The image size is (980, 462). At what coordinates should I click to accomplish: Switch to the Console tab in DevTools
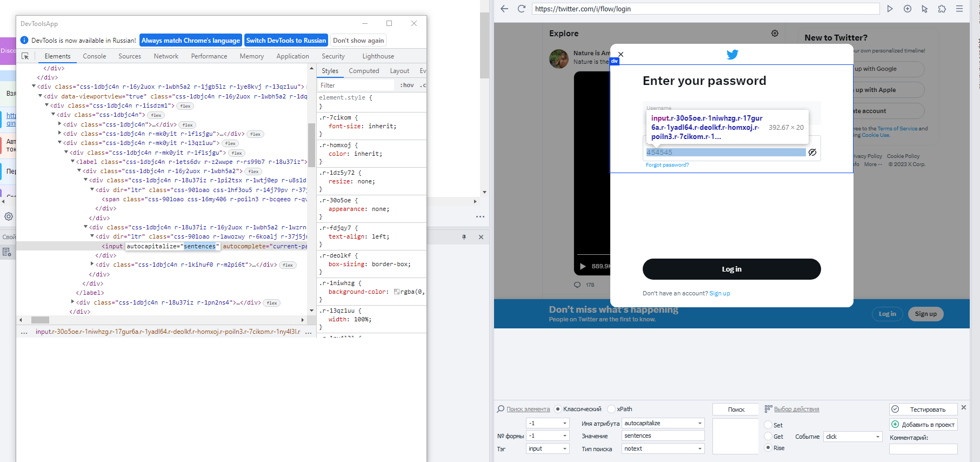point(95,56)
